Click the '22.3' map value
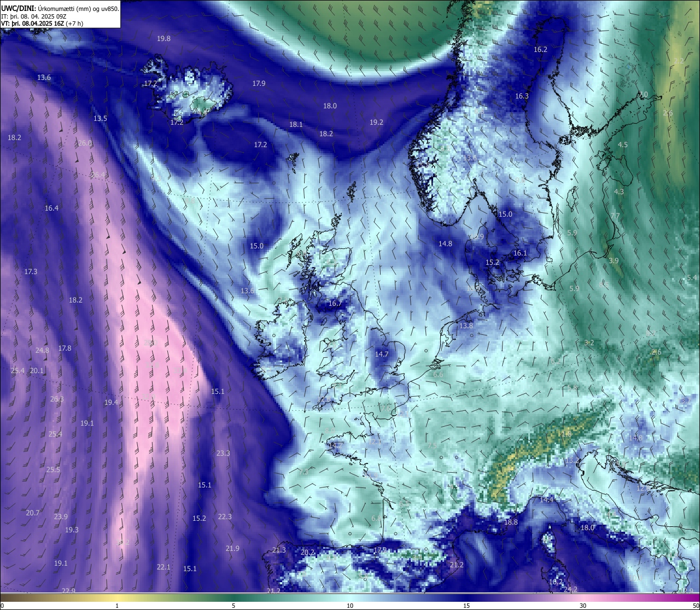This screenshot has width=700, height=610. tap(225, 516)
